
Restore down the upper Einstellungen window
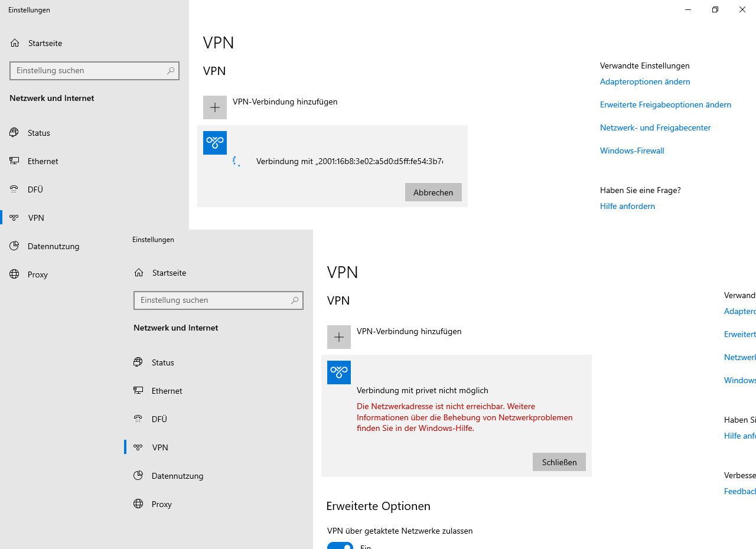coord(715,9)
